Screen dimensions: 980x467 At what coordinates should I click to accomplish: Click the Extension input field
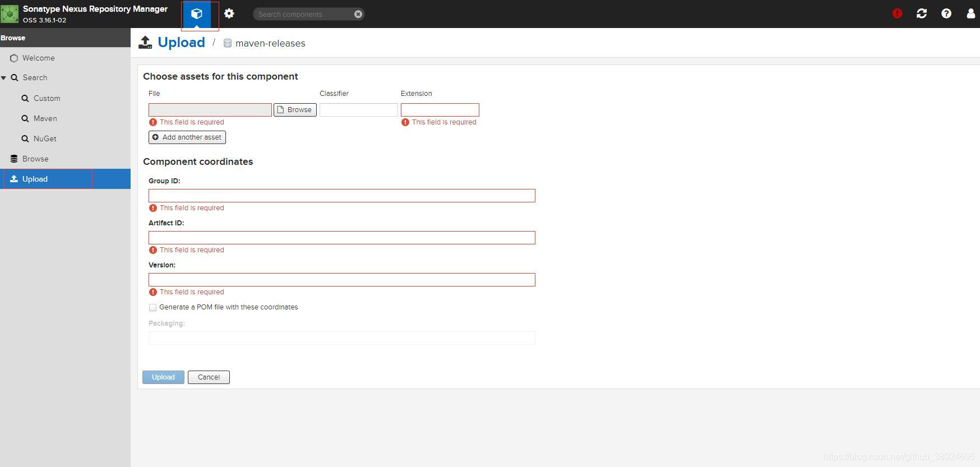tap(440, 110)
